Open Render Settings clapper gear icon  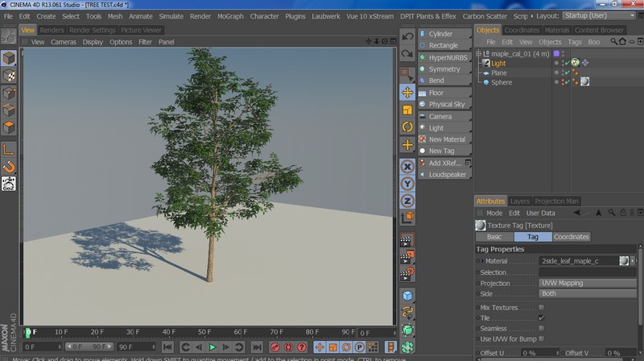tap(407, 274)
